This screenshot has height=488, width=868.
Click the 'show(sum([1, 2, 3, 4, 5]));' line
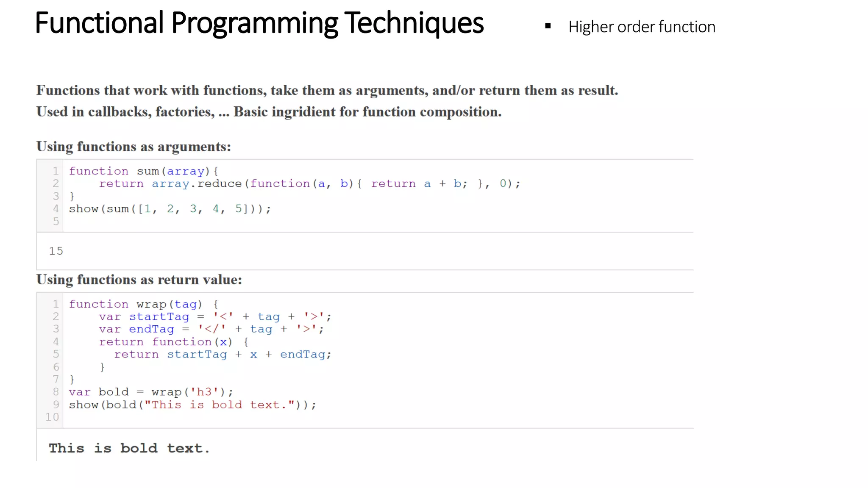170,209
